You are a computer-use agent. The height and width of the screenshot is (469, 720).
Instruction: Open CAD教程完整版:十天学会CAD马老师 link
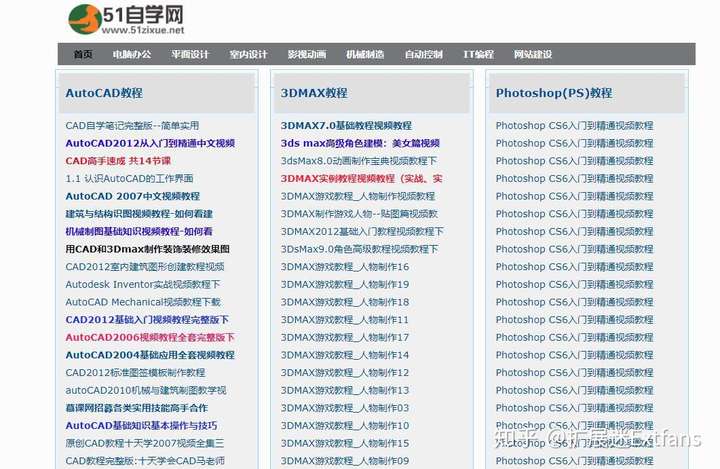[145, 461]
